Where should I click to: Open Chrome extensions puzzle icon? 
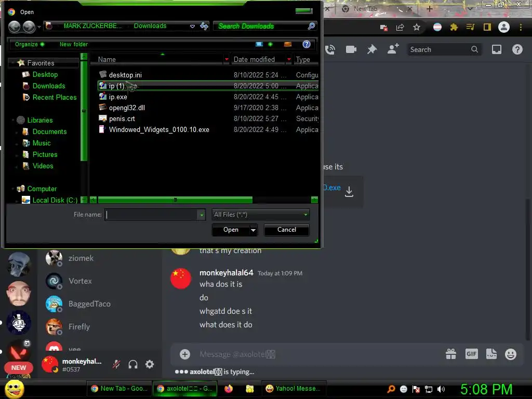pyautogui.click(x=454, y=27)
